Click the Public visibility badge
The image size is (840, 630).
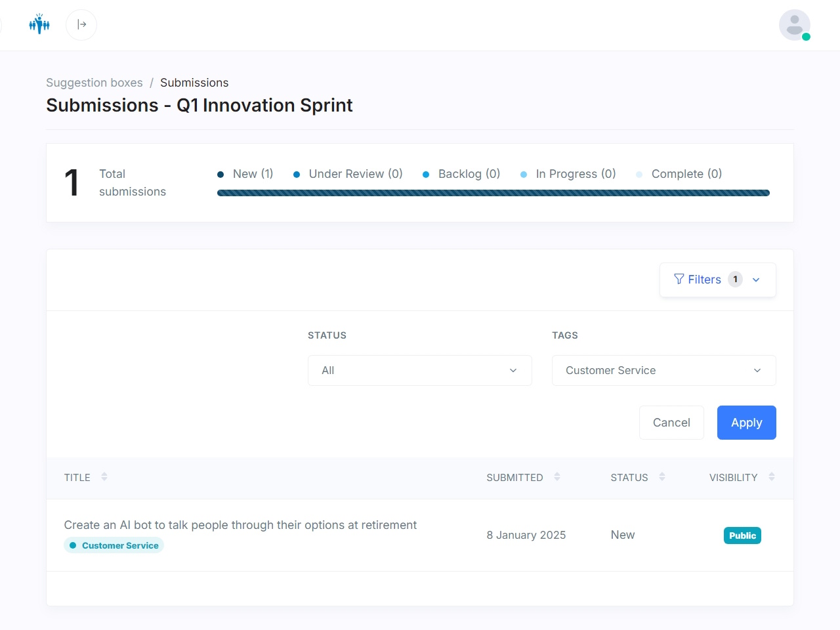point(742,535)
